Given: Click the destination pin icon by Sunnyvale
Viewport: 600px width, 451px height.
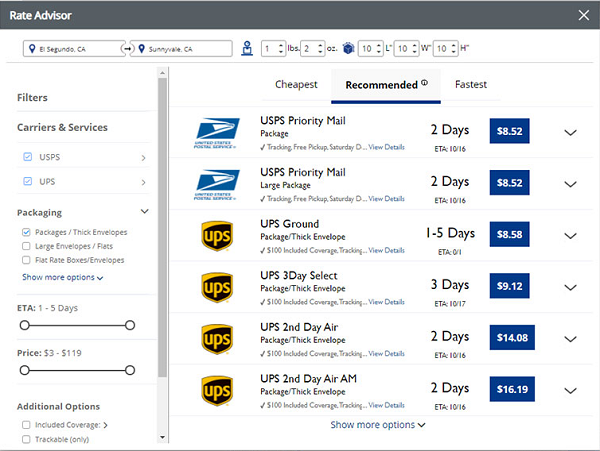Looking at the screenshot, I should tap(142, 49).
